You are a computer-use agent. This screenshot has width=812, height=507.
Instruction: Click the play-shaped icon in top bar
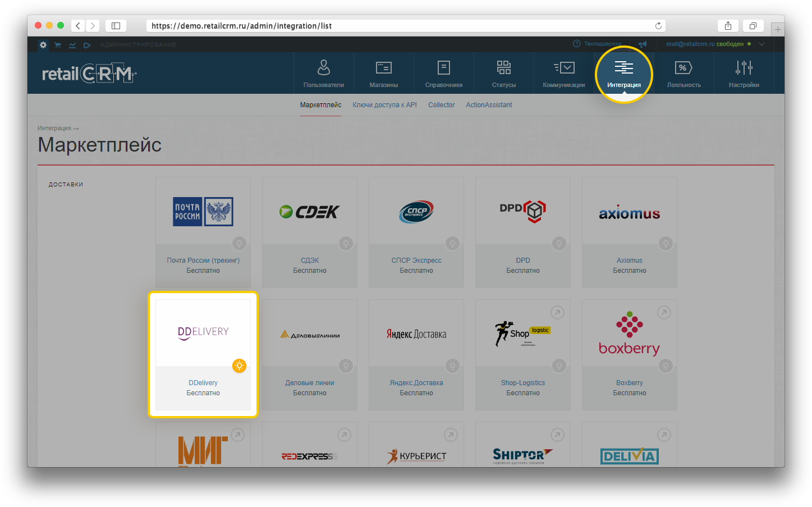[x=87, y=45]
